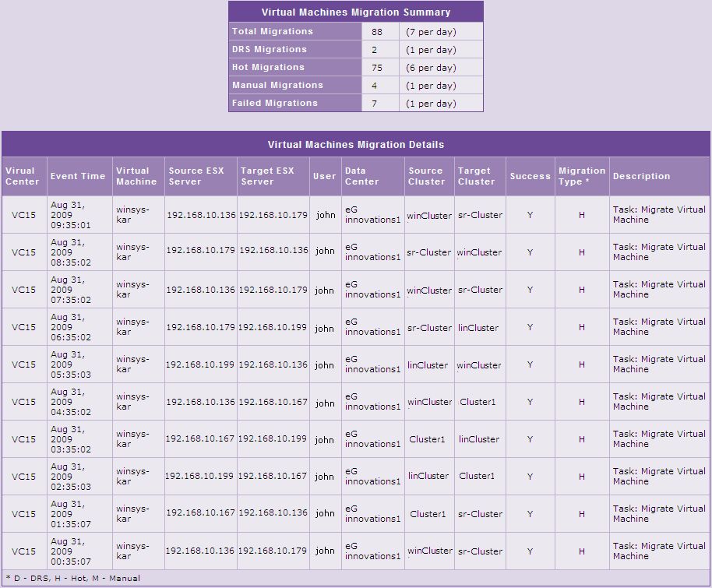Click the (6 per day) rate
Viewport: 712px width, 588px height.
431,68
